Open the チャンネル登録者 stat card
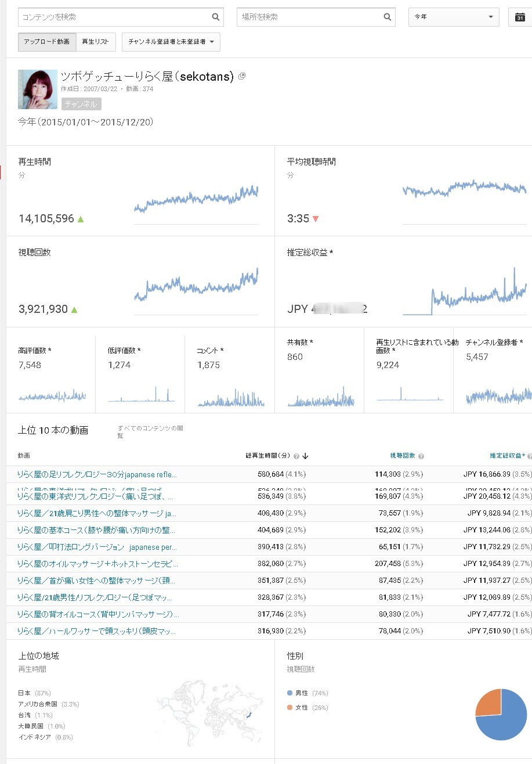Viewport: 532px width, 764px height. click(x=493, y=370)
